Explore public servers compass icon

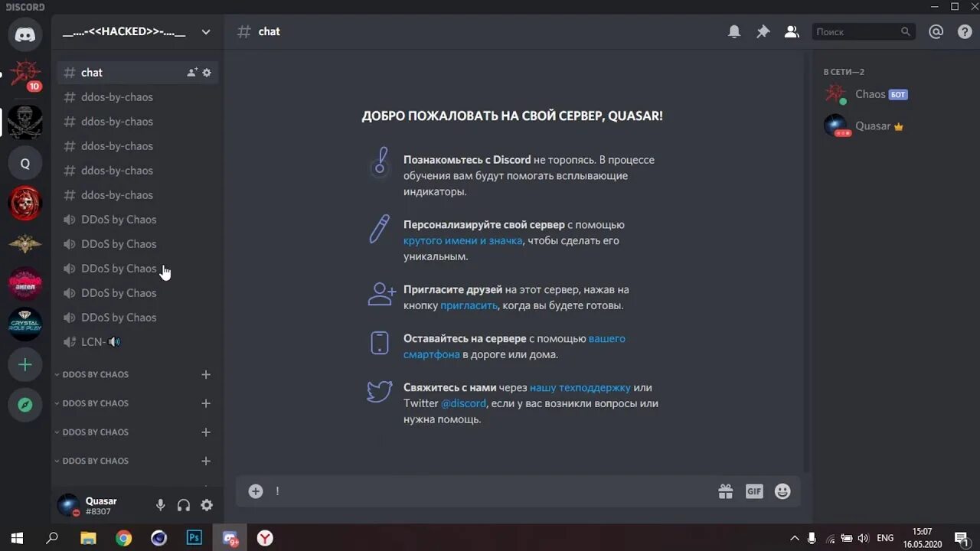[25, 406]
